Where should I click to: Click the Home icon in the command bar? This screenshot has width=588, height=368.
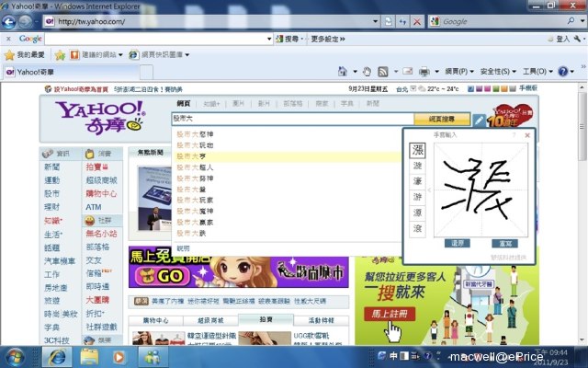click(x=343, y=72)
